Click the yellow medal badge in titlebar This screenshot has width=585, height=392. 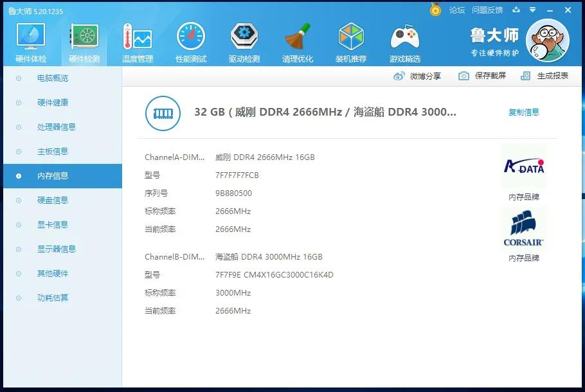tap(435, 10)
